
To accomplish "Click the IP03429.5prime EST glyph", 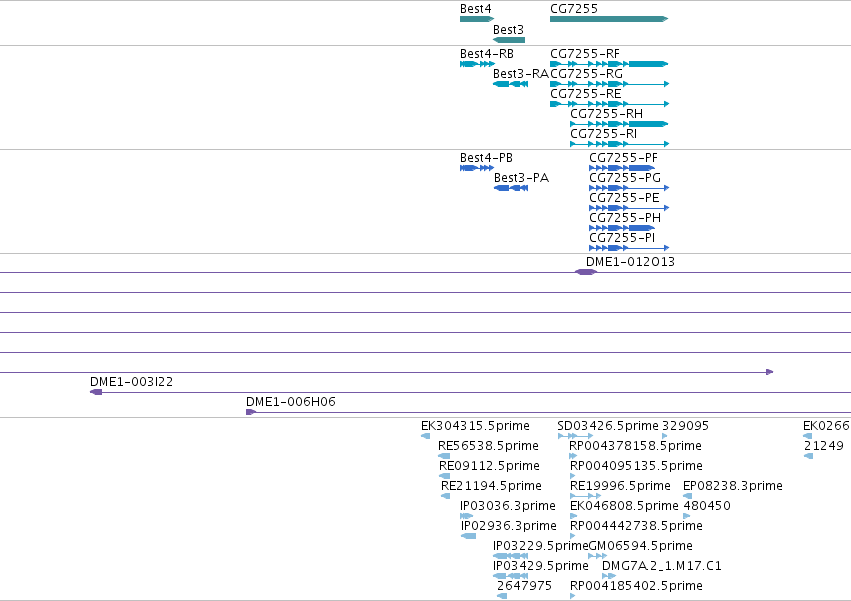I will (511, 576).
